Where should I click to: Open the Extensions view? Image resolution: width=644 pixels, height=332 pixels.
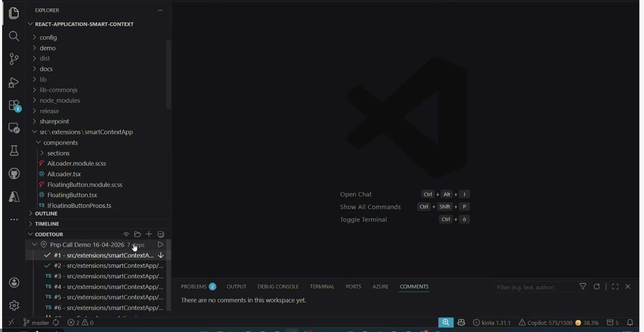click(14, 105)
